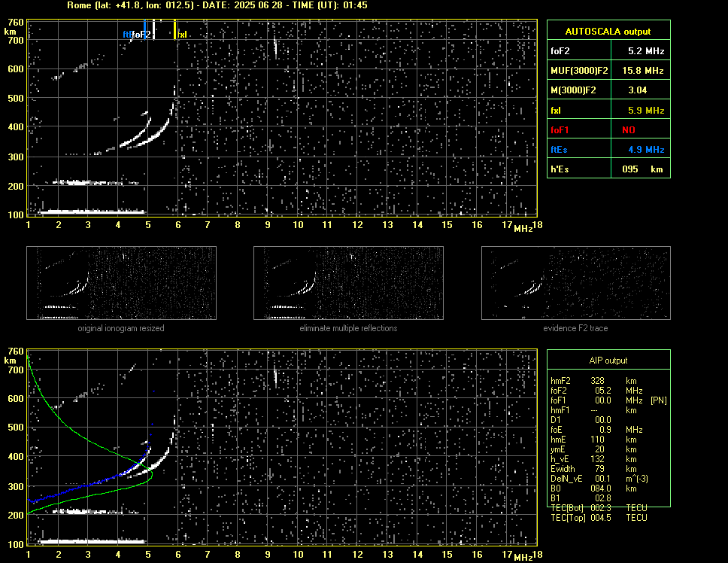Select the blue ftEs value '4.9 MHz'

(x=646, y=150)
